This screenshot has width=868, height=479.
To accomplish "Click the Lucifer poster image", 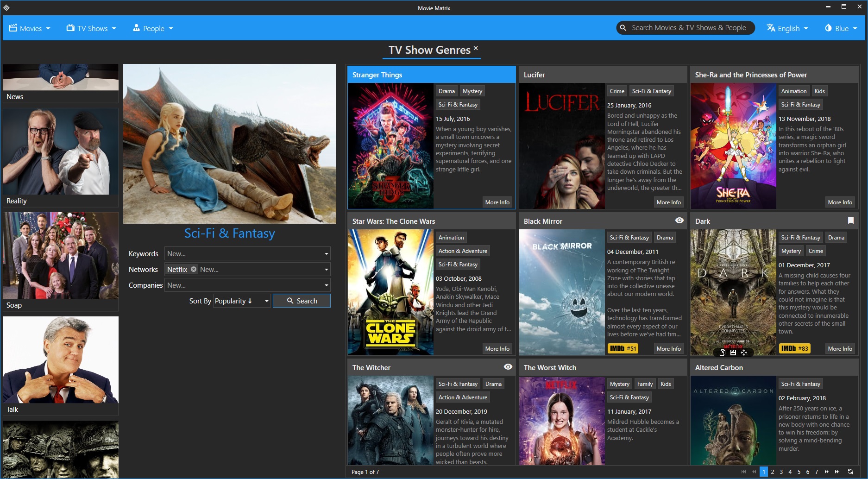I will (562, 146).
